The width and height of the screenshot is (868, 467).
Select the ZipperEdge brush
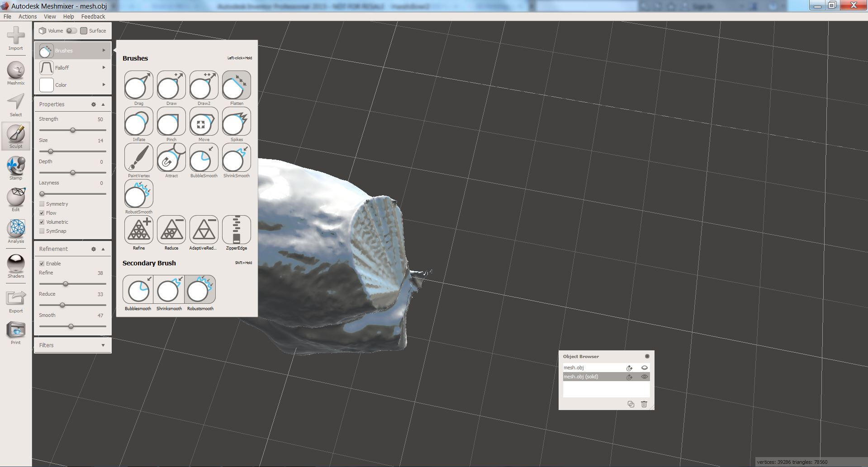coord(236,230)
